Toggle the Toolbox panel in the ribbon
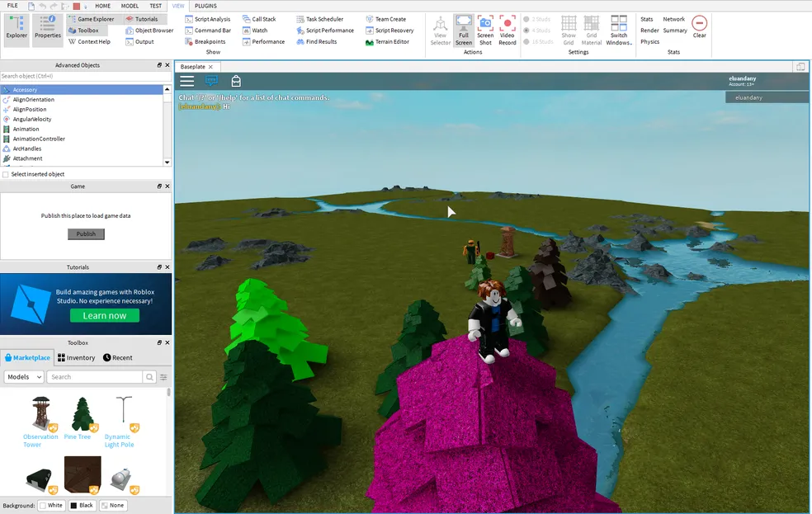The height and width of the screenshot is (514, 812). coord(83,31)
